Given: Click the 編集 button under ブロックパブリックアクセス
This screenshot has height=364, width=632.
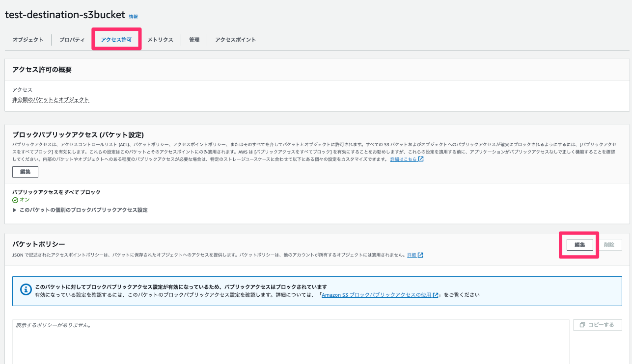Looking at the screenshot, I should [x=25, y=172].
